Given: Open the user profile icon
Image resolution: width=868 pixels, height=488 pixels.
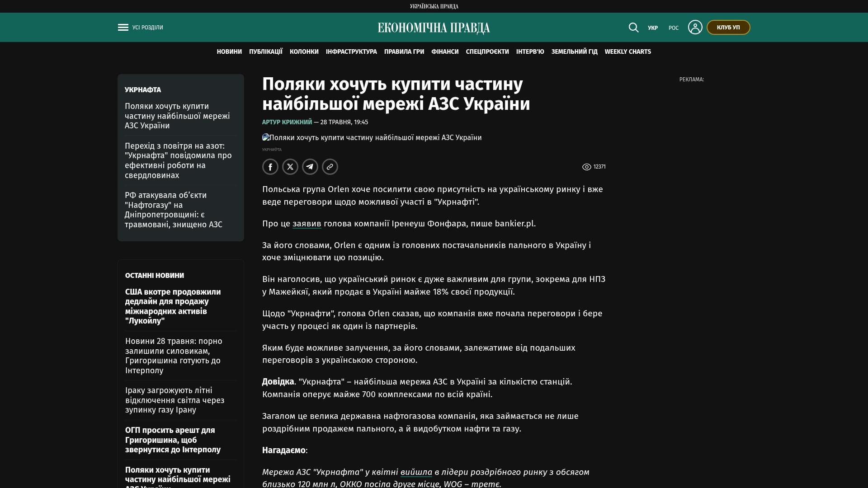Looking at the screenshot, I should (695, 27).
